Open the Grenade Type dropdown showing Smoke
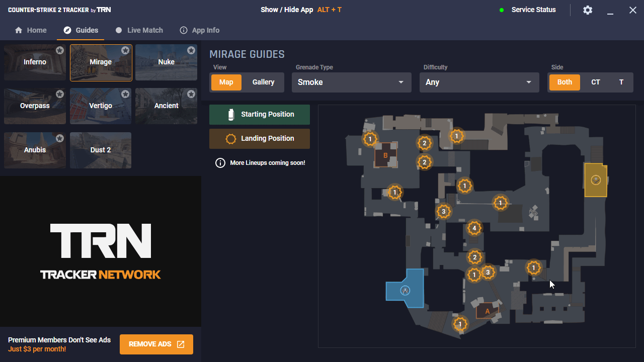 point(352,82)
